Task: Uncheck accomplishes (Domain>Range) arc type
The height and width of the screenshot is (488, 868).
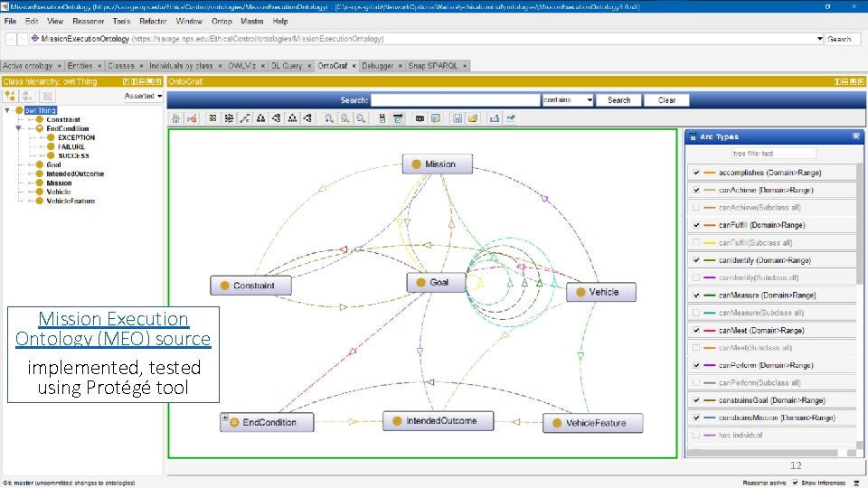Action: point(696,173)
